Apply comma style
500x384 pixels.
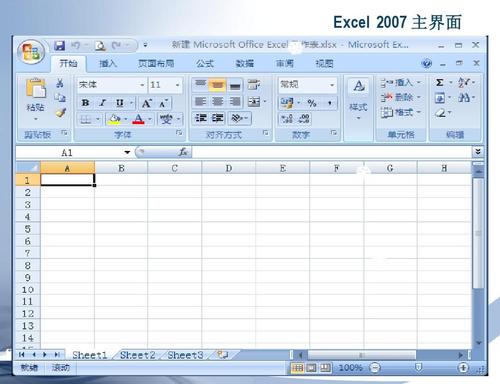coord(330,103)
